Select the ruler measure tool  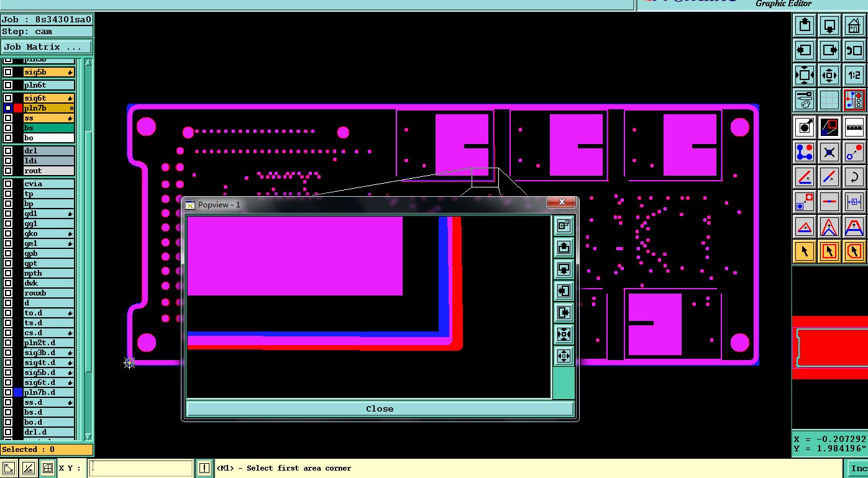click(x=854, y=127)
